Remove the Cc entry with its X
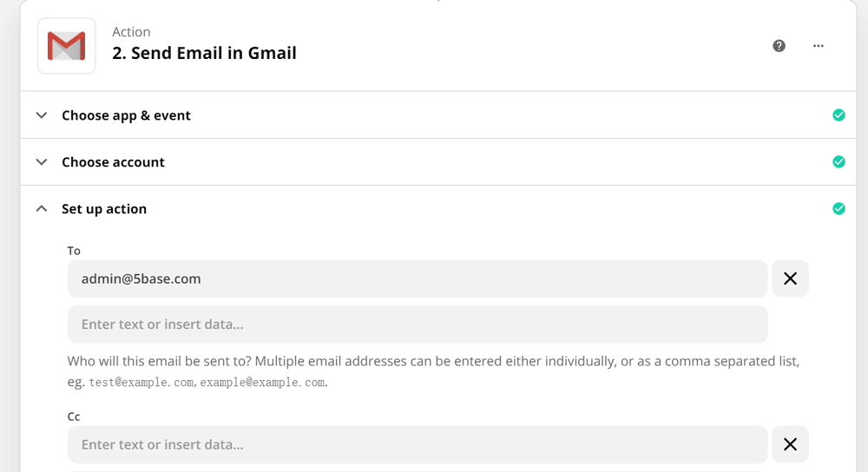The height and width of the screenshot is (472, 868). (790, 444)
